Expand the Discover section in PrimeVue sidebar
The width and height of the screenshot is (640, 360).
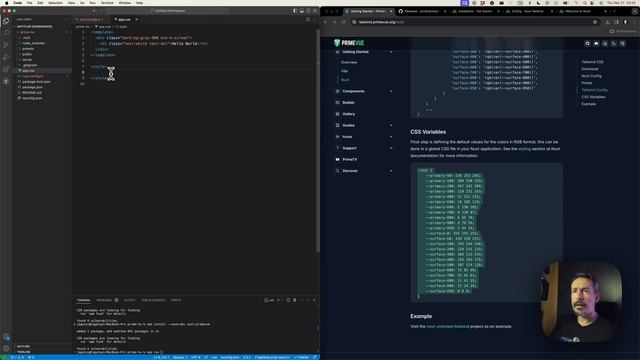[x=364, y=171]
